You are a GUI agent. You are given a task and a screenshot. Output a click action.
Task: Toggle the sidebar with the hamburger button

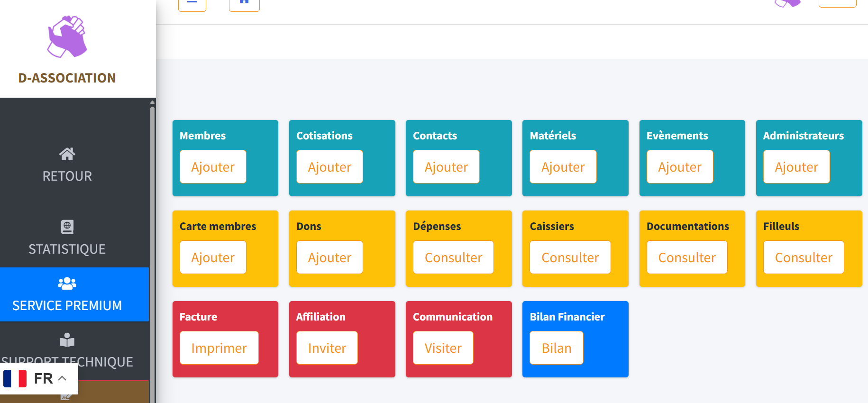pos(192,4)
